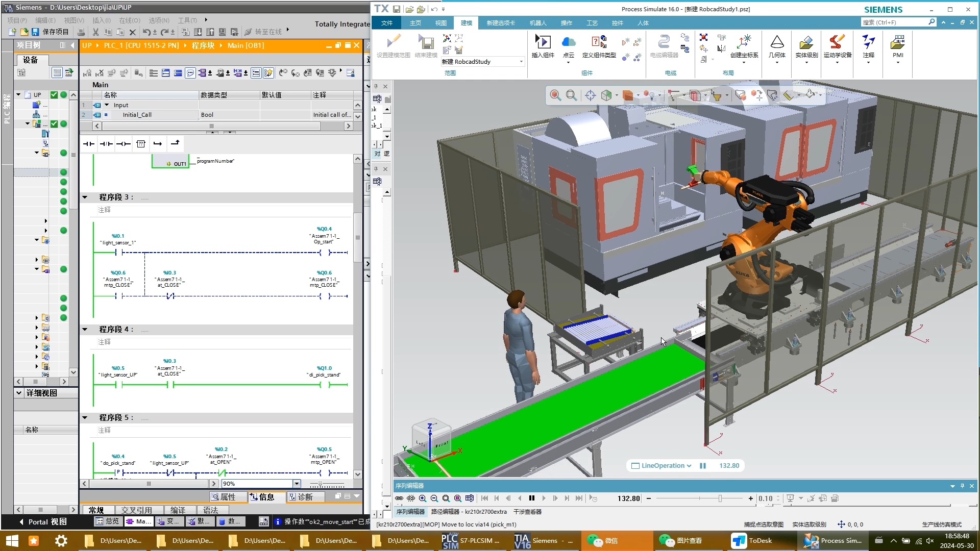Toggle details view icon in project tree toolbar
The width and height of the screenshot is (980, 551).
tap(57, 72)
